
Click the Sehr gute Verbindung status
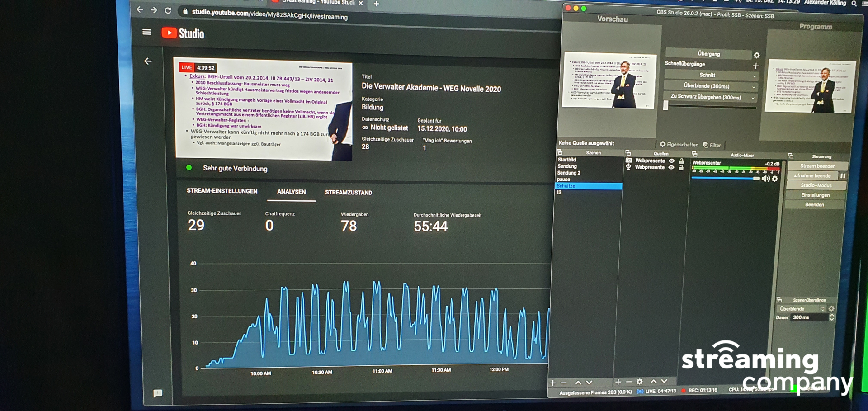point(235,169)
